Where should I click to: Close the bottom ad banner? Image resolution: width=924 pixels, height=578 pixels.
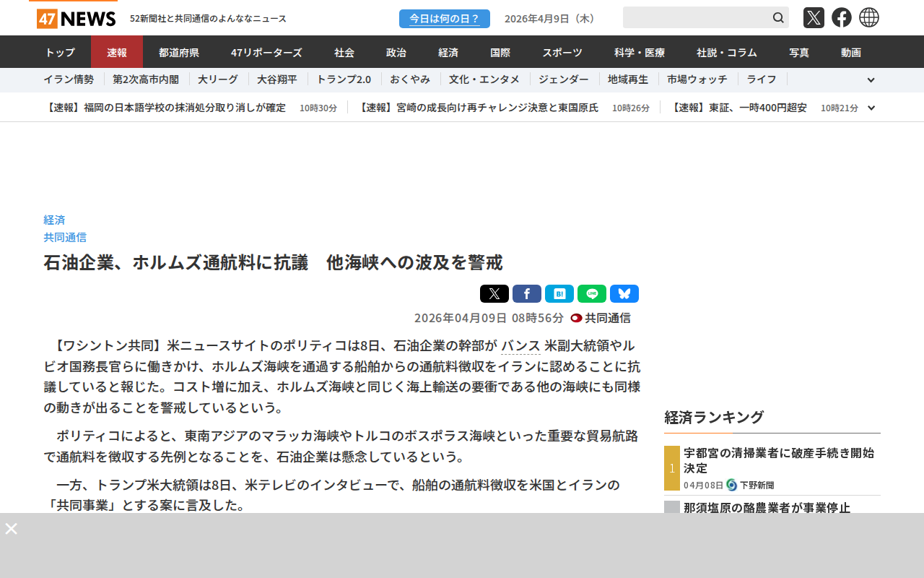(11, 528)
